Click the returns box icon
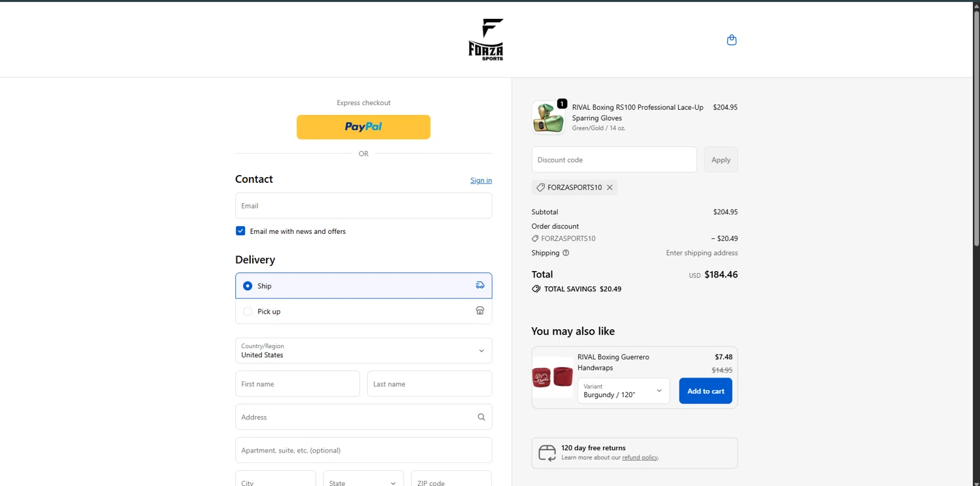 pos(547,453)
